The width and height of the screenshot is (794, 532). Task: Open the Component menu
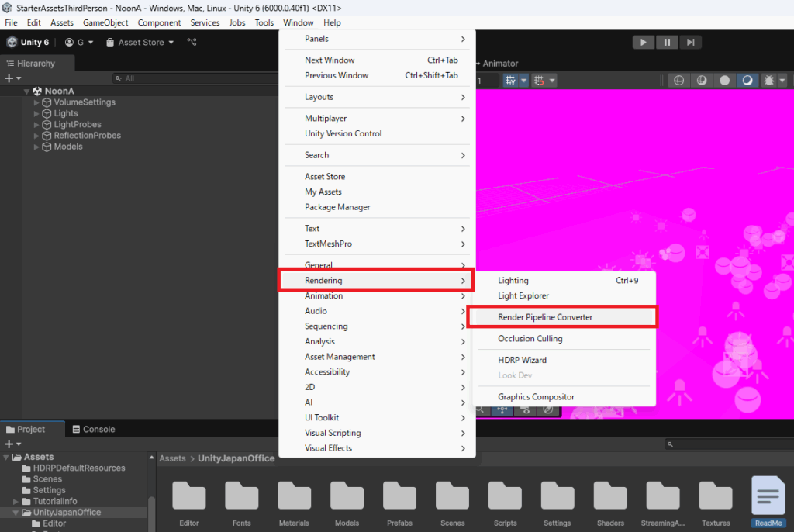pos(159,22)
